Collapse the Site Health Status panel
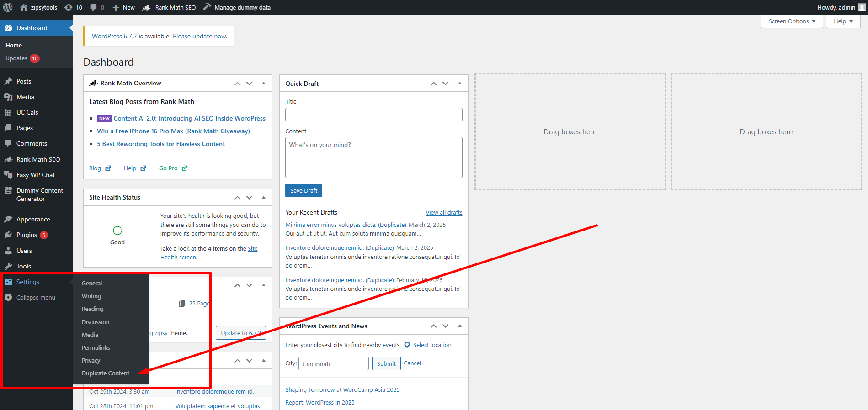Viewport: 868px width, 410px height. (264, 197)
